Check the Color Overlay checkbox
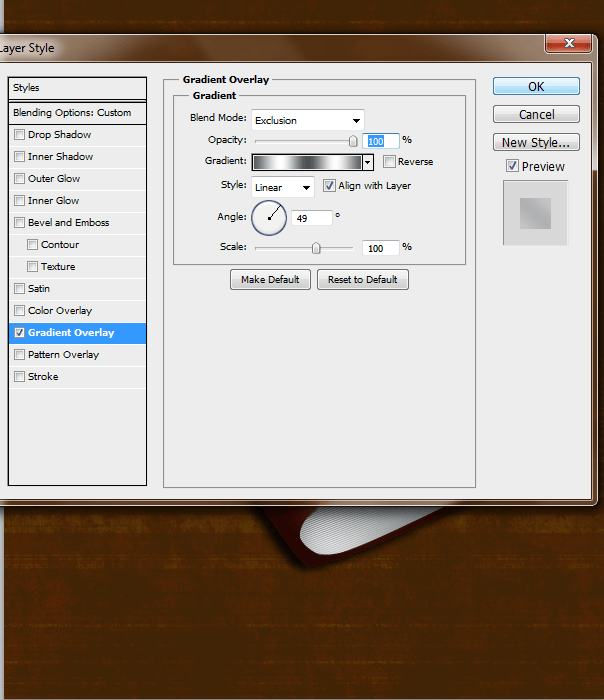The width and height of the screenshot is (604, 700). [19, 310]
